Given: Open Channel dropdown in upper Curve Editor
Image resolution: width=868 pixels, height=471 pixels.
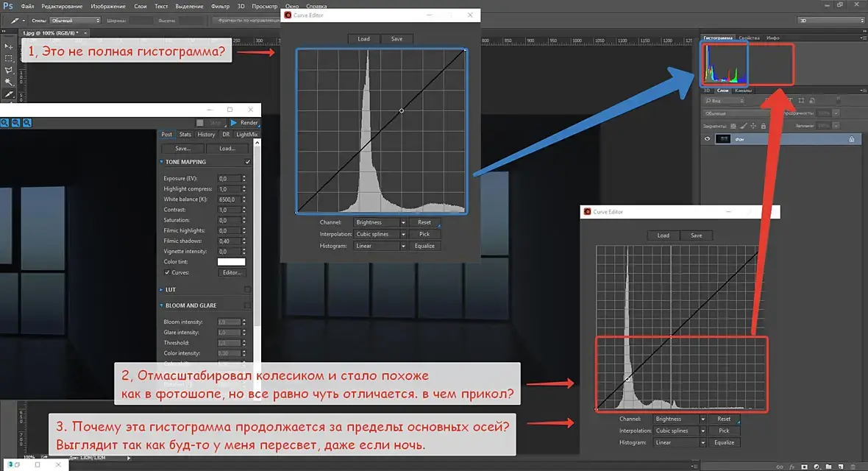Looking at the screenshot, I should pyautogui.click(x=379, y=222).
